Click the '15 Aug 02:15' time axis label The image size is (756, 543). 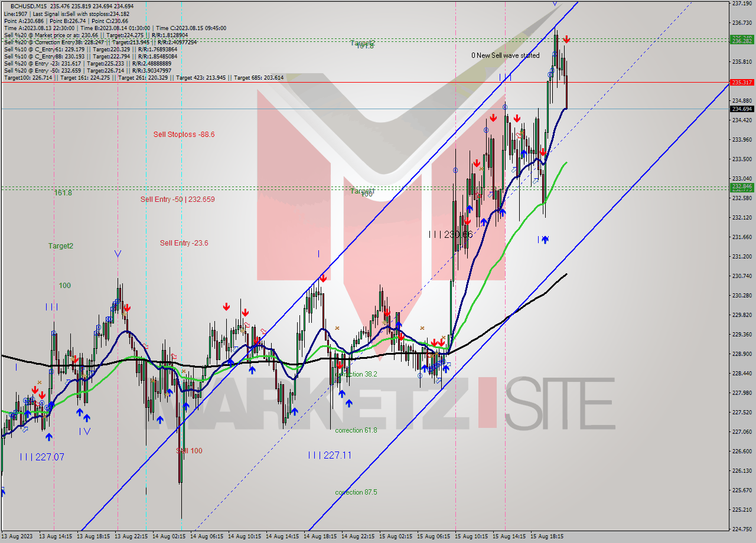[x=396, y=537]
